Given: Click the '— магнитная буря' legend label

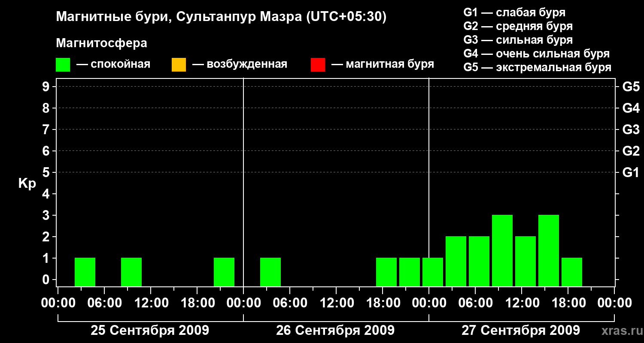Looking at the screenshot, I should (x=383, y=64).
